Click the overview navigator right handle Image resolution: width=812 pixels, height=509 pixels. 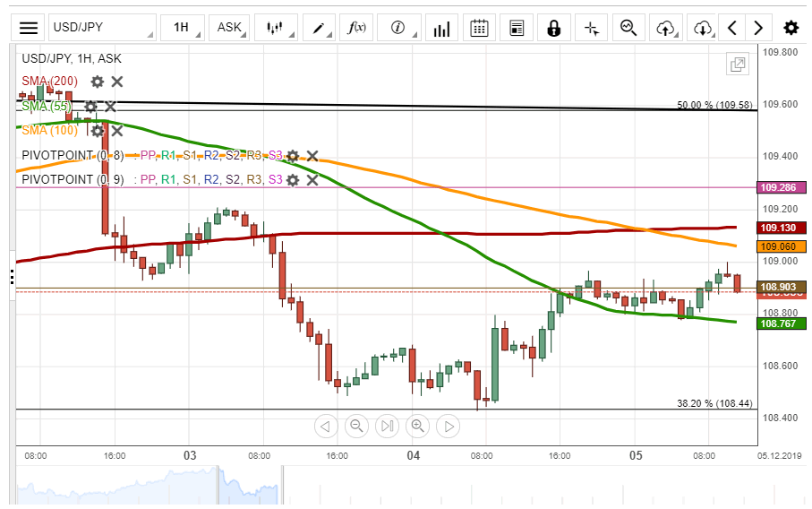coord(282,485)
